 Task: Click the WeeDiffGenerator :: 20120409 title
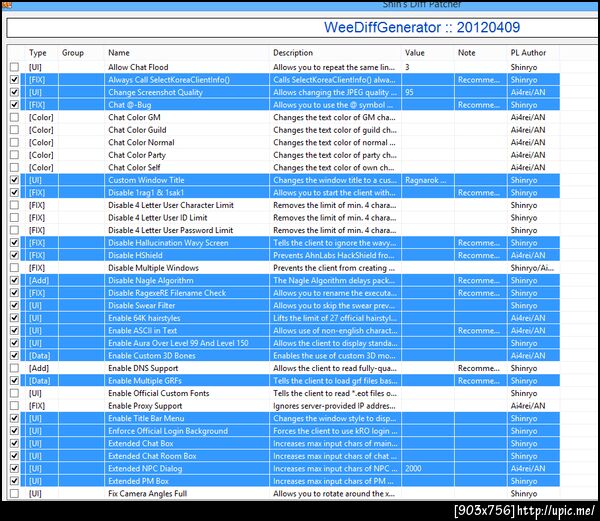pos(422,27)
